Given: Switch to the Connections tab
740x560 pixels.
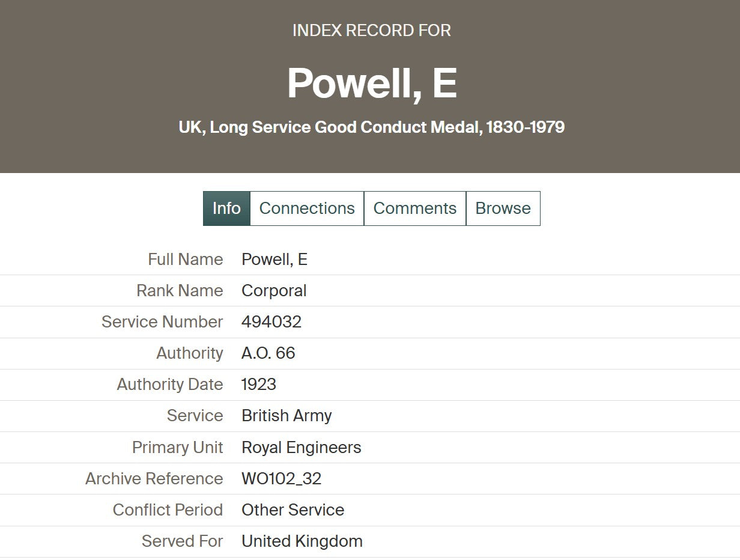Looking at the screenshot, I should pos(306,208).
